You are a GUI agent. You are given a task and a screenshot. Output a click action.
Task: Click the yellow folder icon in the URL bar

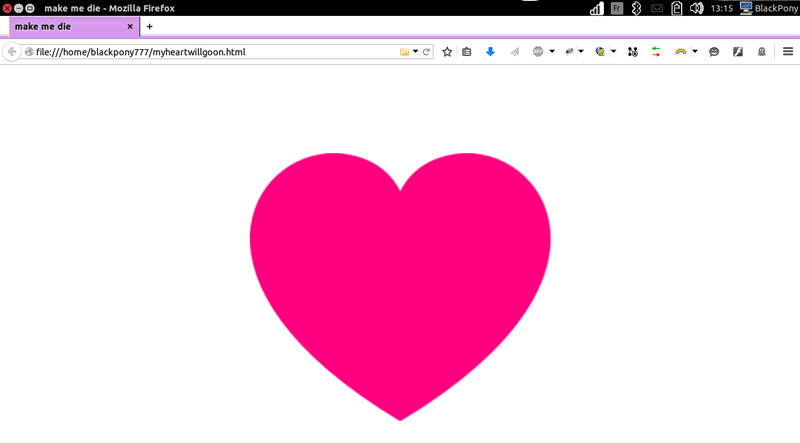[404, 52]
